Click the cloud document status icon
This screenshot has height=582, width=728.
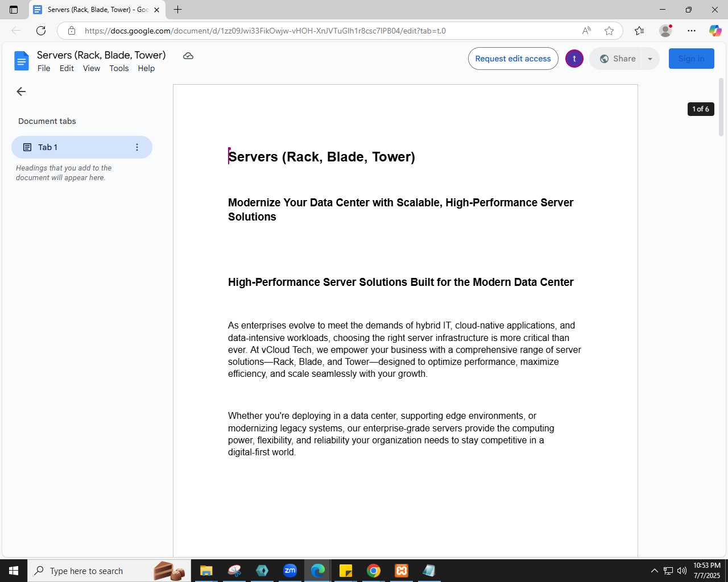click(x=188, y=56)
